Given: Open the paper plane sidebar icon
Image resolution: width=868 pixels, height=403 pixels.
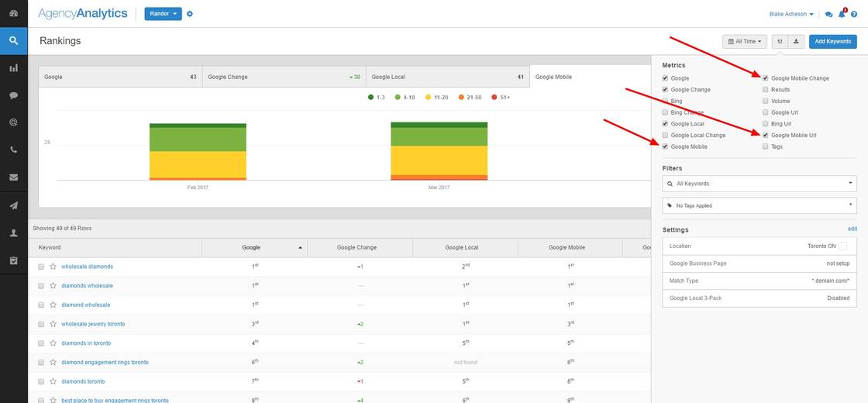Looking at the screenshot, I should pos(13,206).
